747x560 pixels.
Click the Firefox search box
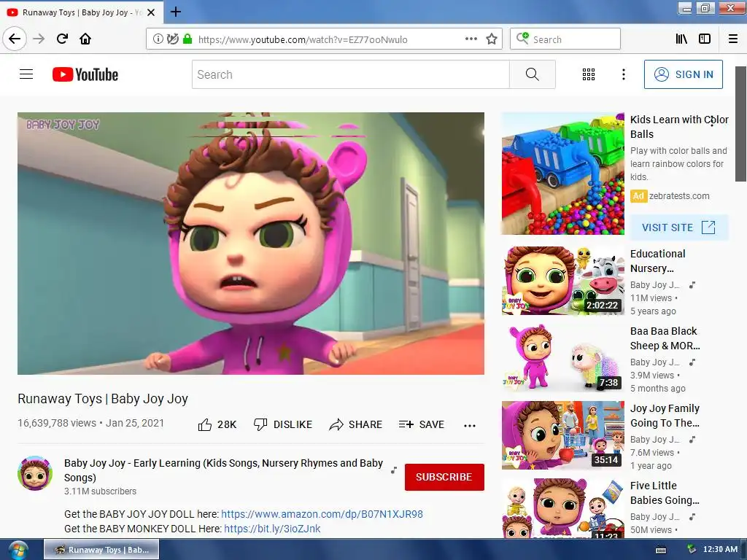(565, 39)
